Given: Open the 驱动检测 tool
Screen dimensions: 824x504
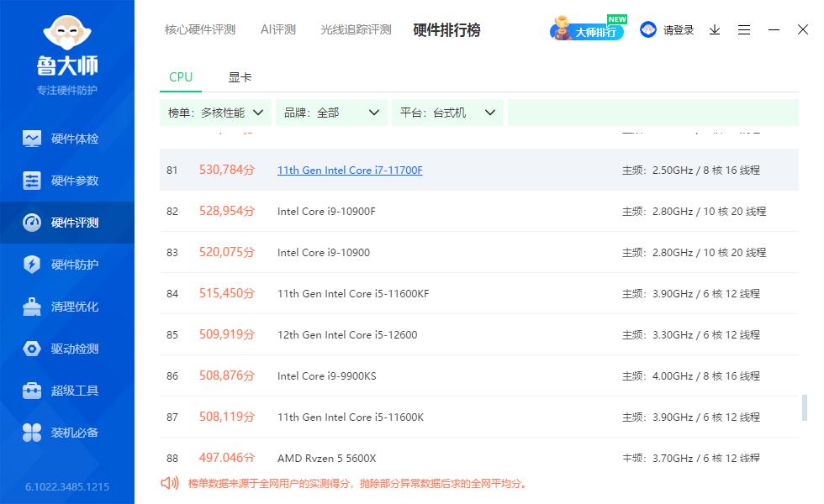Looking at the screenshot, I should [67, 348].
